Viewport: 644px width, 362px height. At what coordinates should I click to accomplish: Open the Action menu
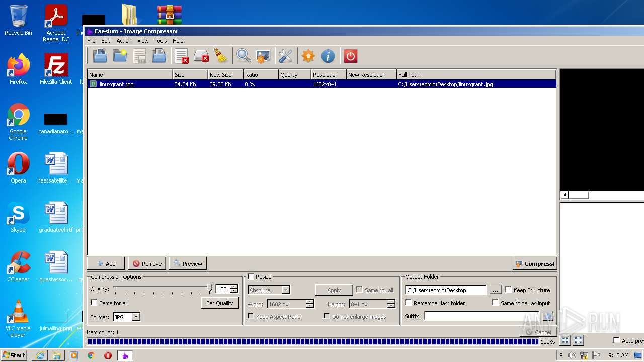(124, 41)
